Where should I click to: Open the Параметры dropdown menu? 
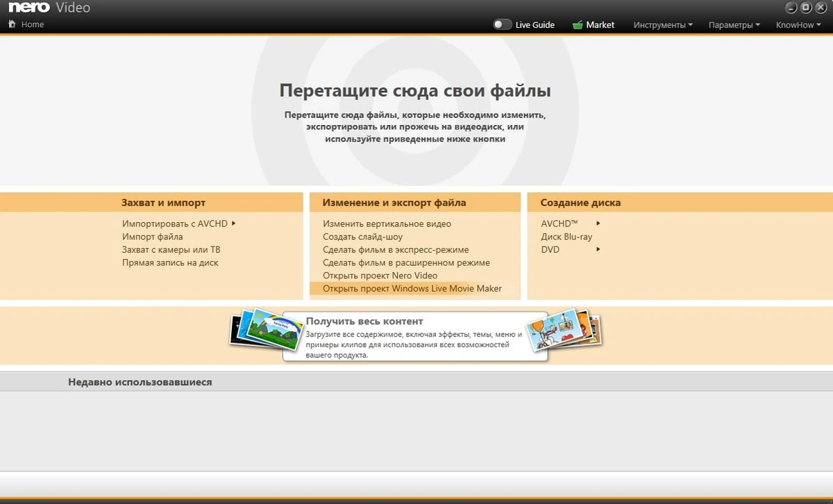(734, 24)
